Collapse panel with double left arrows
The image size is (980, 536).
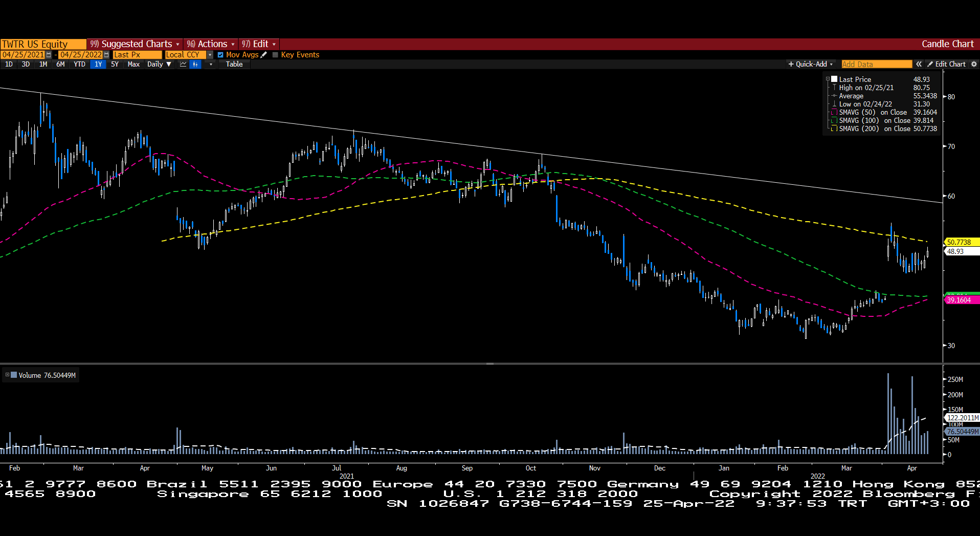coord(919,64)
